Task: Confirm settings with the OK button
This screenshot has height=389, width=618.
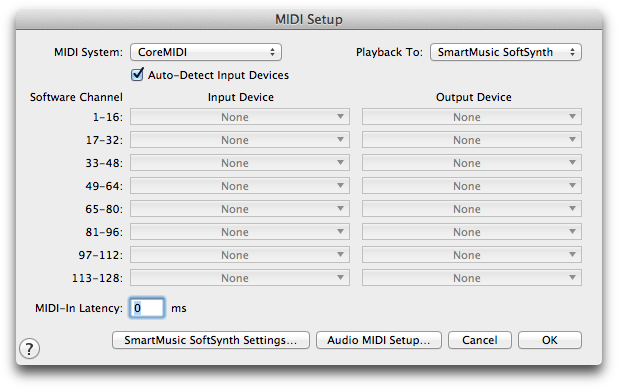Action: click(550, 340)
